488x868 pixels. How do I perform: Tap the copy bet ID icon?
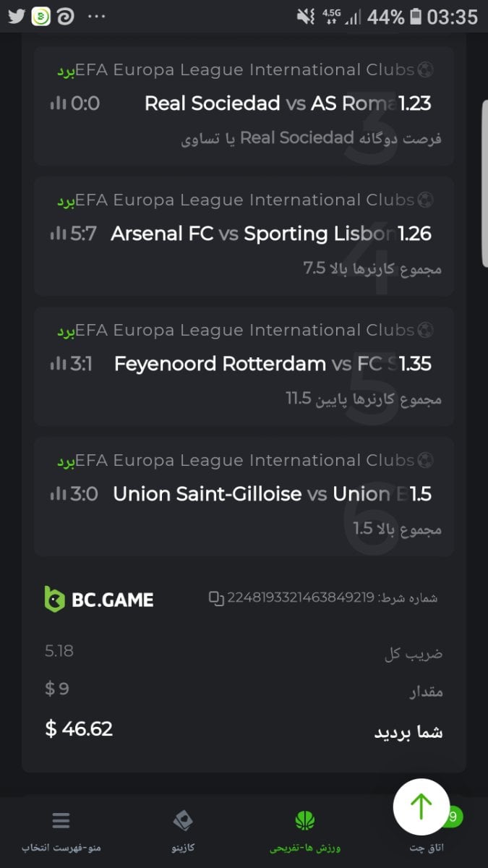click(x=216, y=598)
